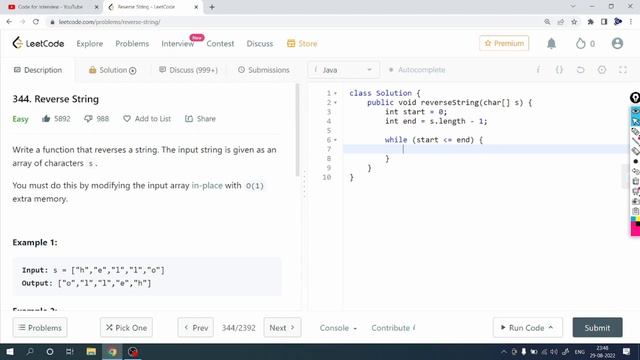
Task: Click Add to List
Action: click(x=147, y=119)
